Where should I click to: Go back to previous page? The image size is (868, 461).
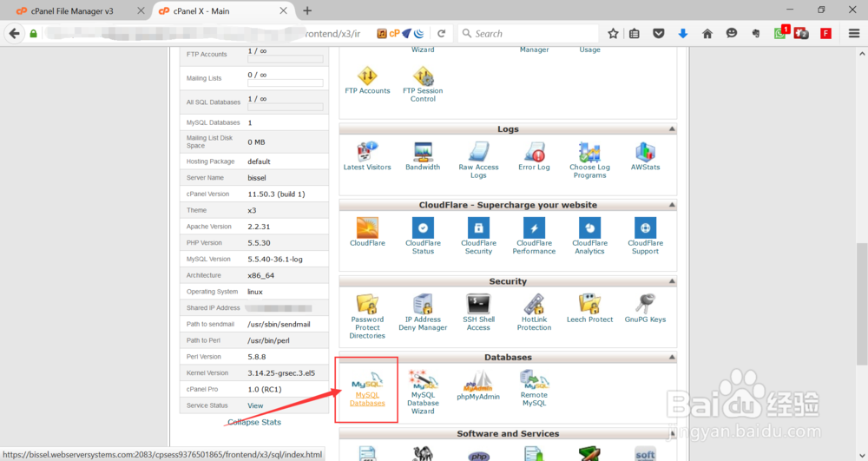(15, 34)
